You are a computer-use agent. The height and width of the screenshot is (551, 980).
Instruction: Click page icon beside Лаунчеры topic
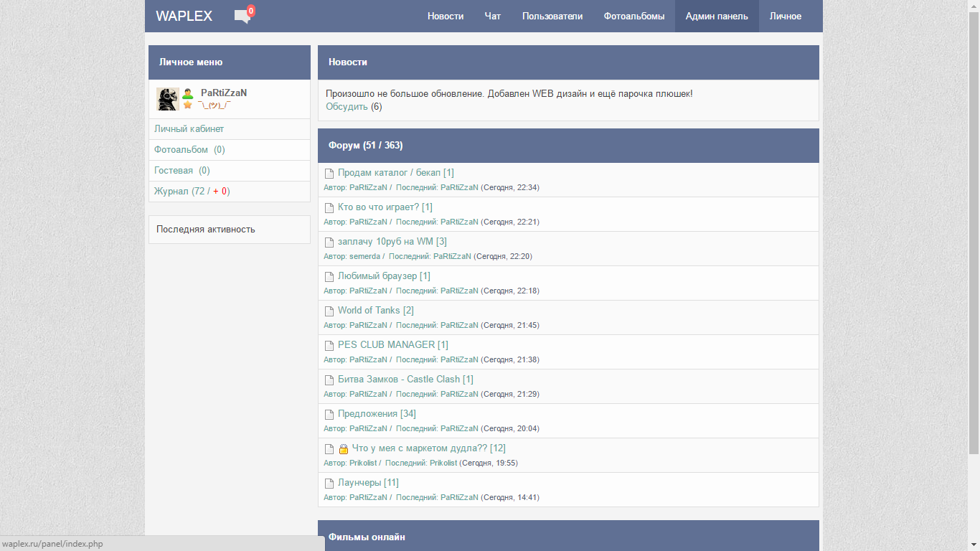pyautogui.click(x=329, y=484)
